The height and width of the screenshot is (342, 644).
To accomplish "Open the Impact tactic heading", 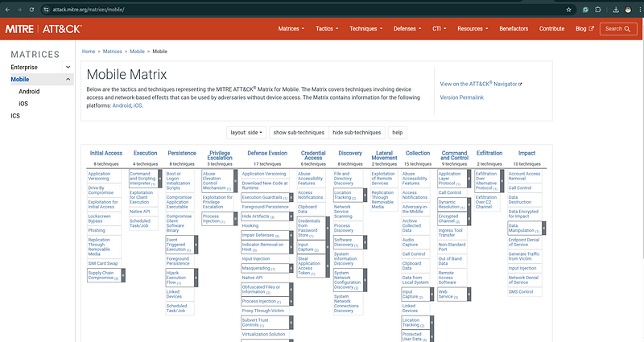I will point(526,153).
